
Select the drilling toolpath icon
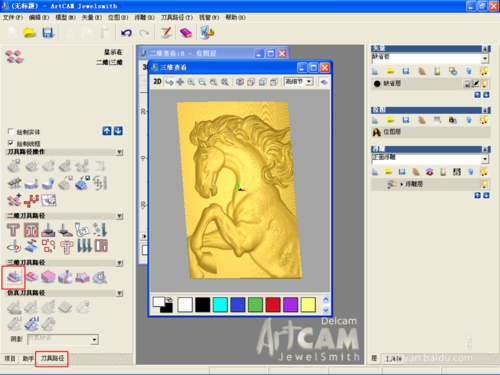click(x=100, y=230)
